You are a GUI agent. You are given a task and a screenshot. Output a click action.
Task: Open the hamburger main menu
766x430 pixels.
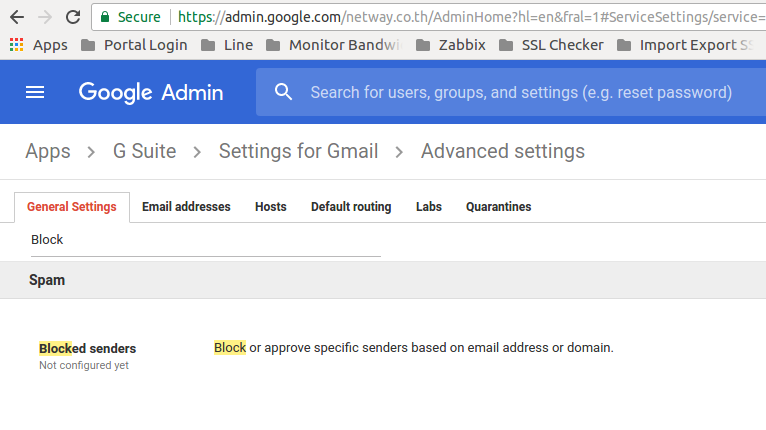pos(35,92)
